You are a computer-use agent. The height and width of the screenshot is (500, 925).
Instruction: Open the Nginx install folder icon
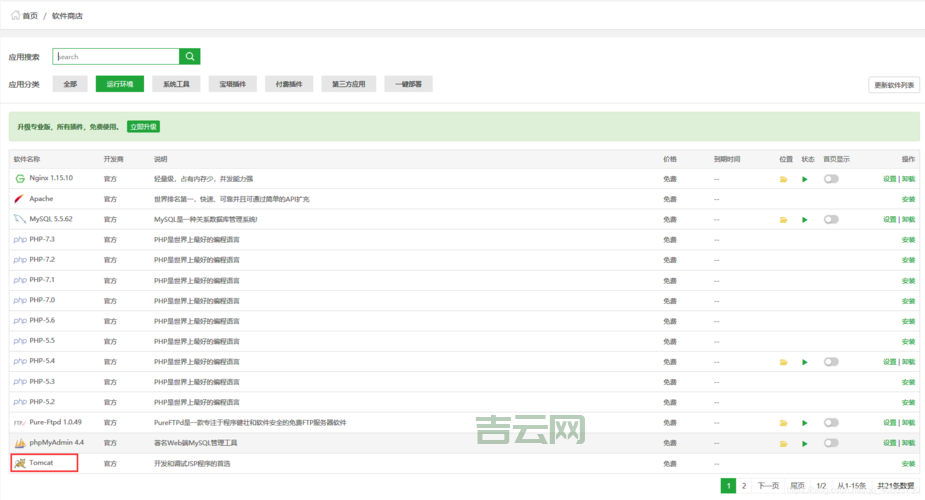click(x=784, y=179)
